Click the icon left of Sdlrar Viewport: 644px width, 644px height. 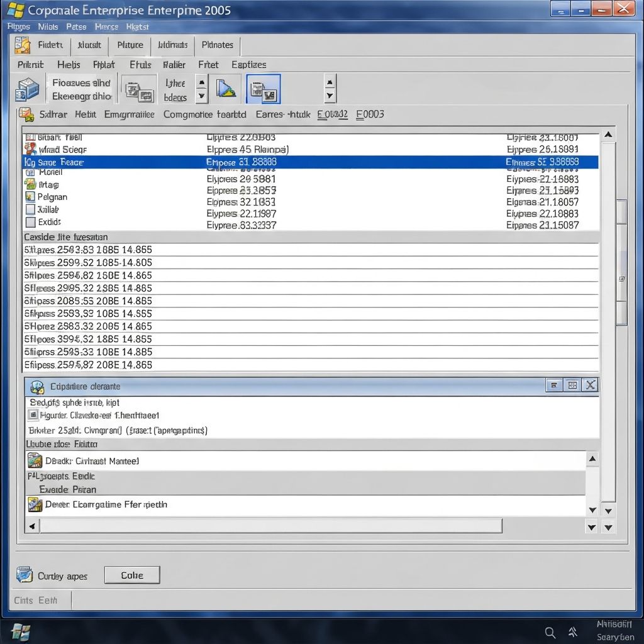point(26,114)
